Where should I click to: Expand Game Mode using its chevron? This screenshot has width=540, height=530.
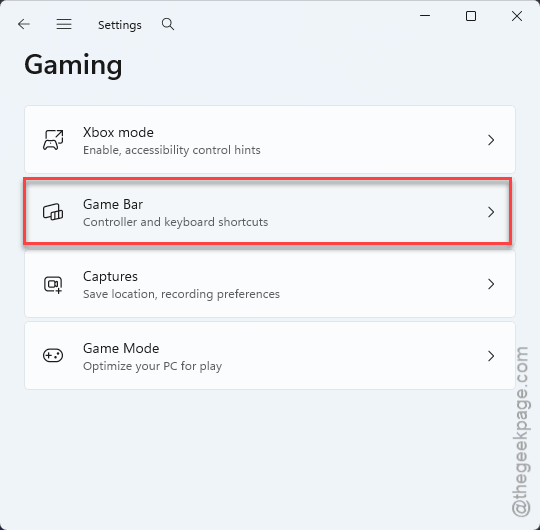pos(491,356)
